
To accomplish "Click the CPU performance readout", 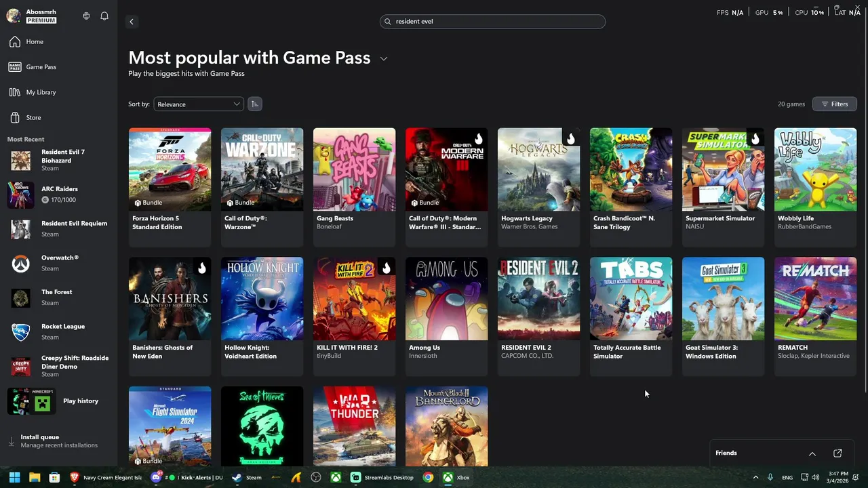I will pyautogui.click(x=810, y=13).
